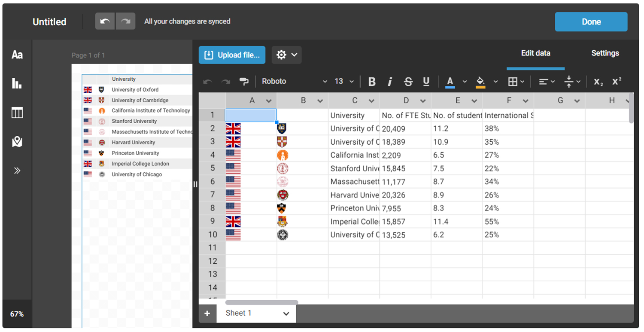Click the UK flag in row 2
Screen dimensions: 644x332
[x=233, y=128]
